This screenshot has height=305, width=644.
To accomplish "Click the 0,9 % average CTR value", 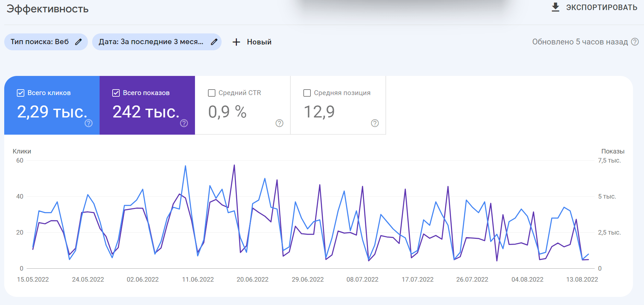I will click(x=227, y=112).
